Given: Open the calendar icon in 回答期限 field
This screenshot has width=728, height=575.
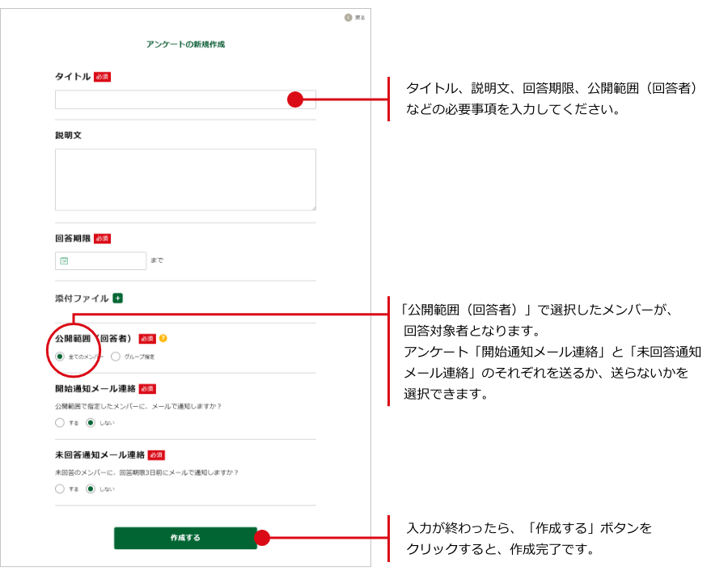Looking at the screenshot, I should (64, 260).
